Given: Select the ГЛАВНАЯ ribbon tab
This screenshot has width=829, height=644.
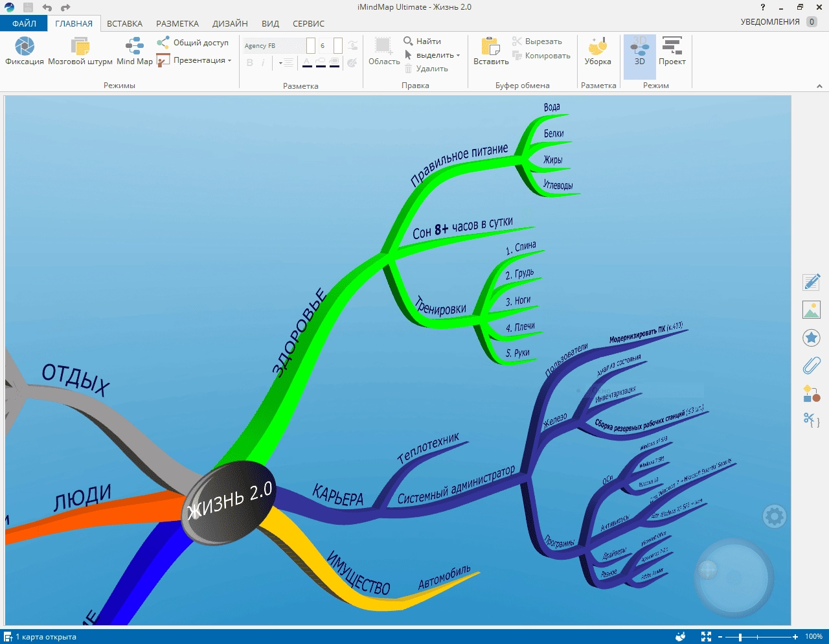Looking at the screenshot, I should click(74, 23).
